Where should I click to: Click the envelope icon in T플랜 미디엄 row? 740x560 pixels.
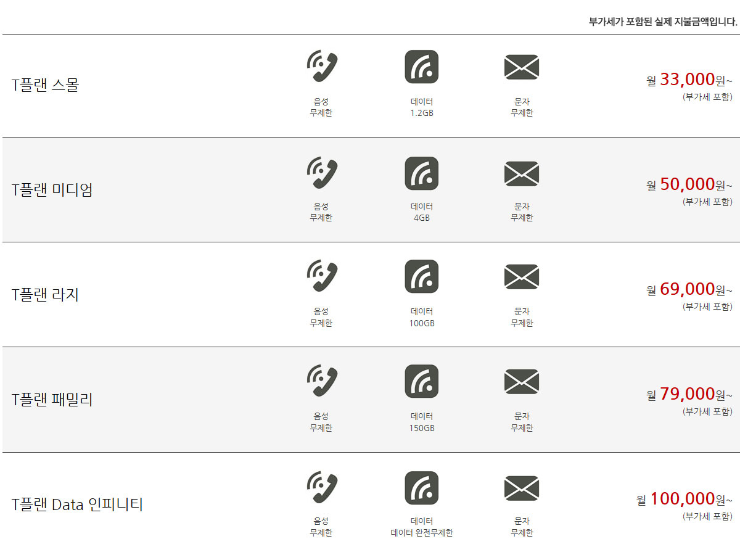point(522,173)
